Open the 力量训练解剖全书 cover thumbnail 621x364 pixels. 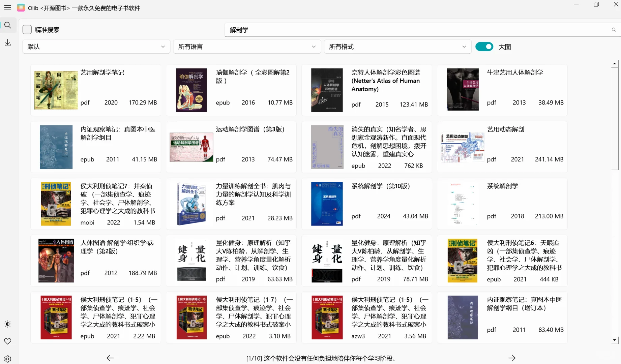click(191, 204)
